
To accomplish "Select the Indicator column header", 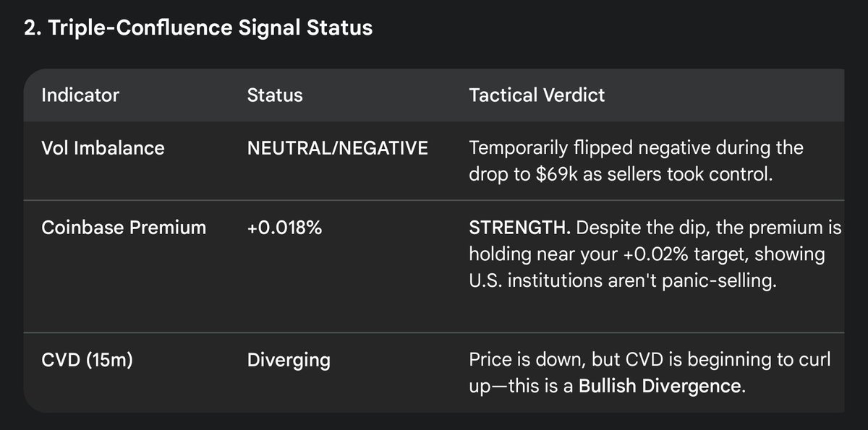I will point(80,95).
